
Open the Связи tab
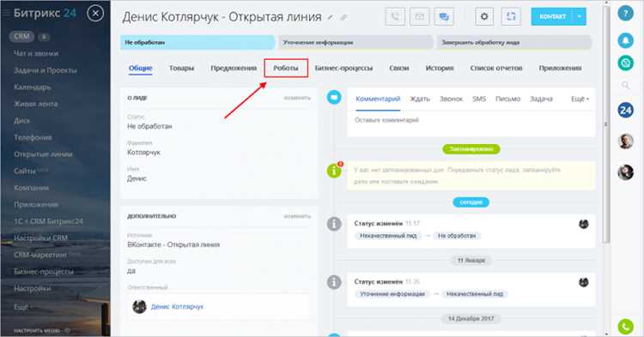tap(399, 68)
